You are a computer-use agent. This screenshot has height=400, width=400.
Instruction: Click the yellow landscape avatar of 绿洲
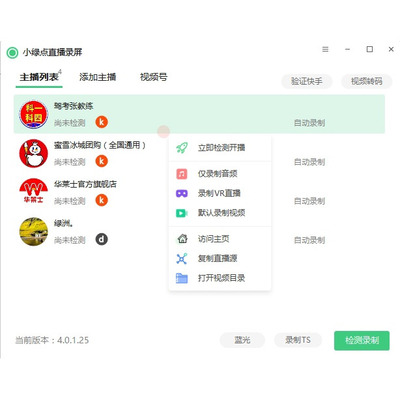[x=33, y=231]
